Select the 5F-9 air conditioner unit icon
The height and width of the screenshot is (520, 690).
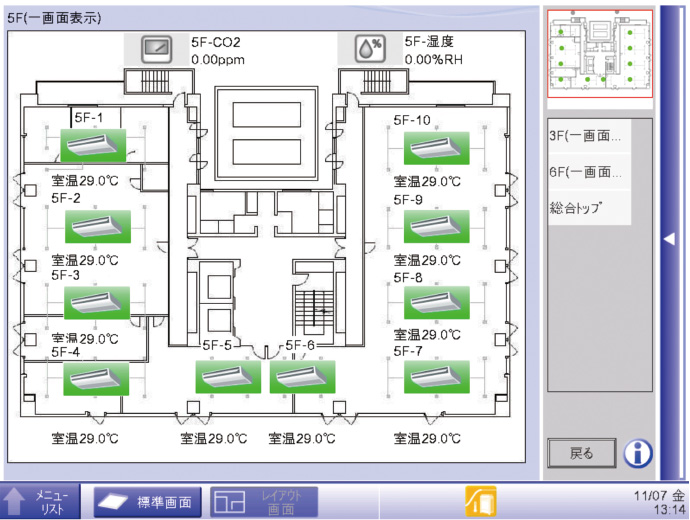coord(437,227)
